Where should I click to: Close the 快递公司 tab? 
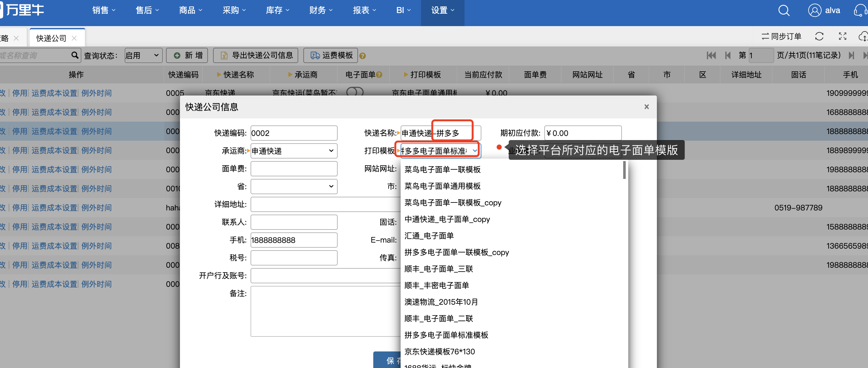point(74,38)
